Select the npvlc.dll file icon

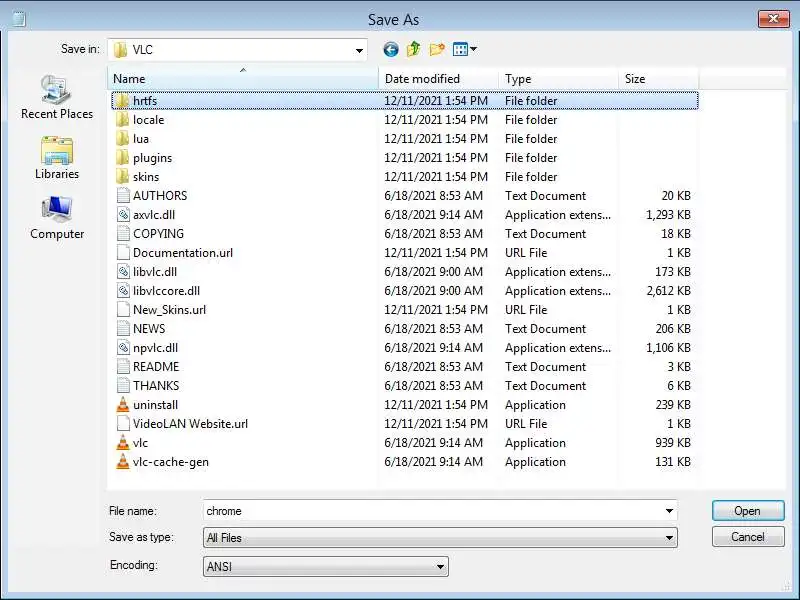tap(123, 347)
